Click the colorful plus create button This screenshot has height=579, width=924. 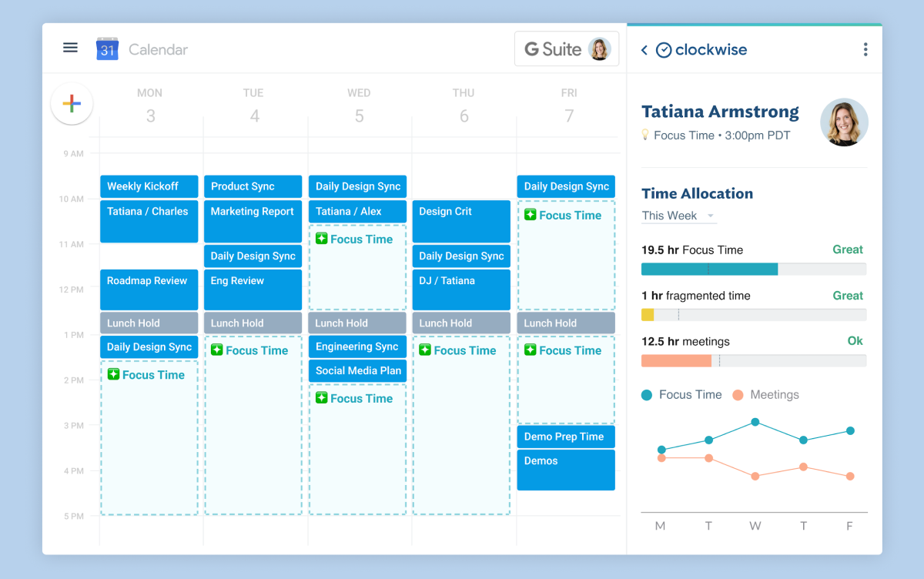click(72, 104)
